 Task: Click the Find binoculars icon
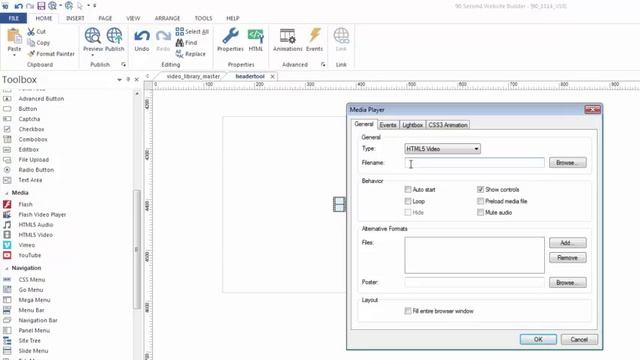click(x=180, y=42)
